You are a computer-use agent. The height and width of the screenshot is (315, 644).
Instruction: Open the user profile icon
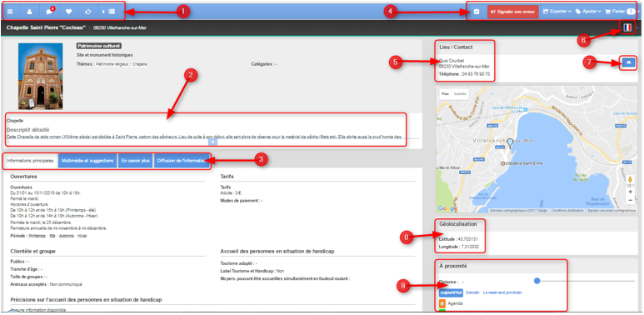[29, 12]
